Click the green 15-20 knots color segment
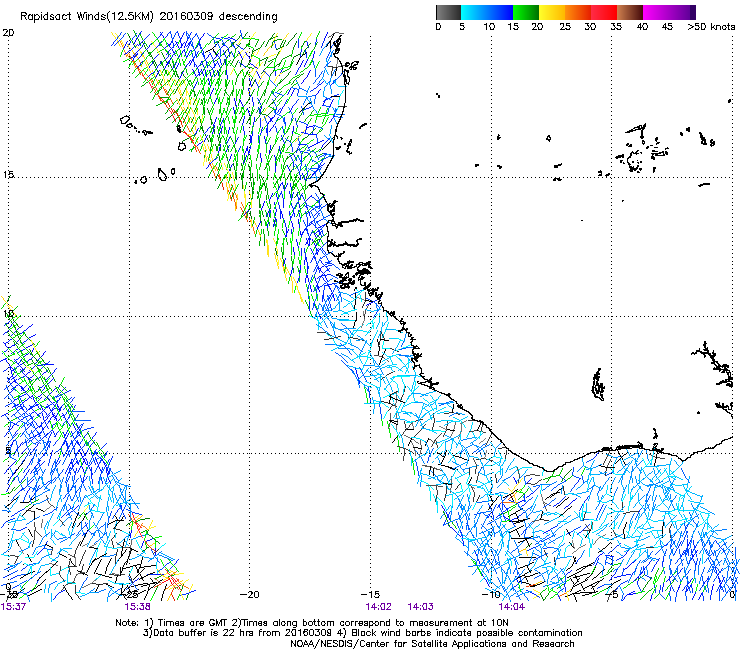This screenshot has width=740, height=650. [x=526, y=12]
